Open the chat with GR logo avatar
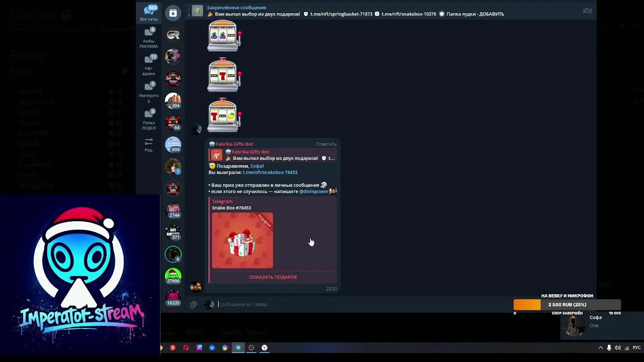 173,35
